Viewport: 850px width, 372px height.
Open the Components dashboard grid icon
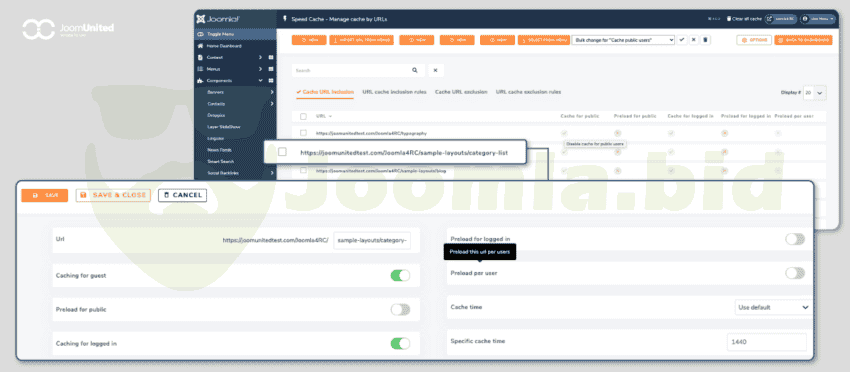(271, 81)
